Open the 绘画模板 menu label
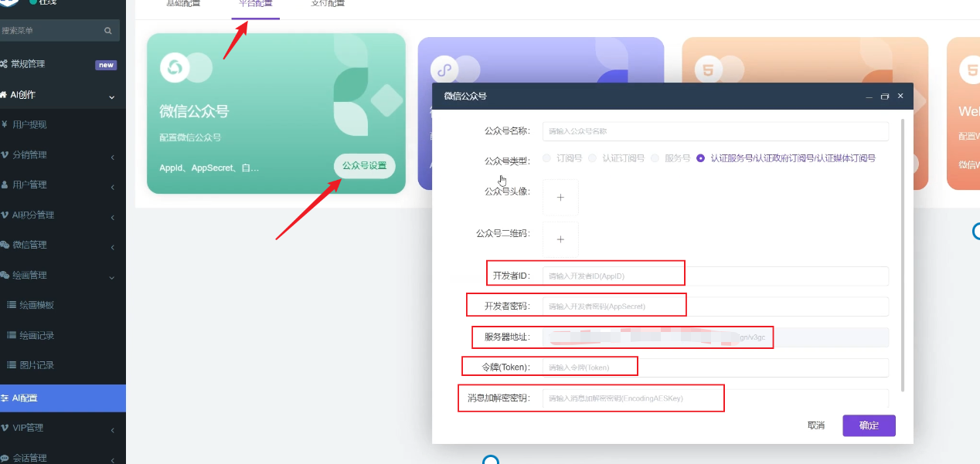This screenshot has height=464, width=980. (x=37, y=305)
